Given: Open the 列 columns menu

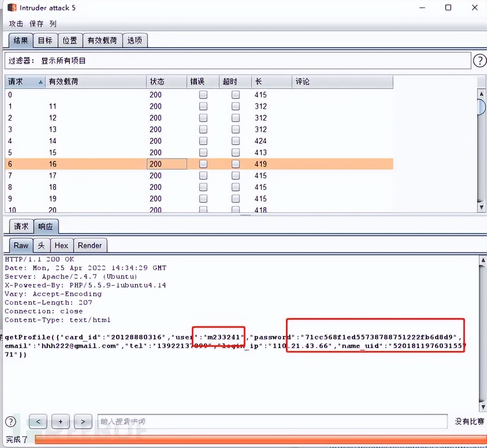Looking at the screenshot, I should pos(53,24).
